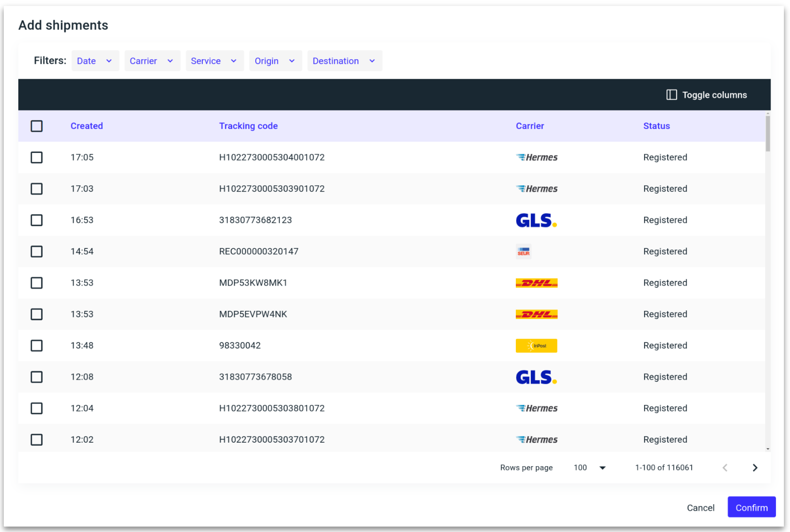Select the checkbox next to tracking code 98330042
This screenshot has height=532, width=790.
click(x=36, y=345)
